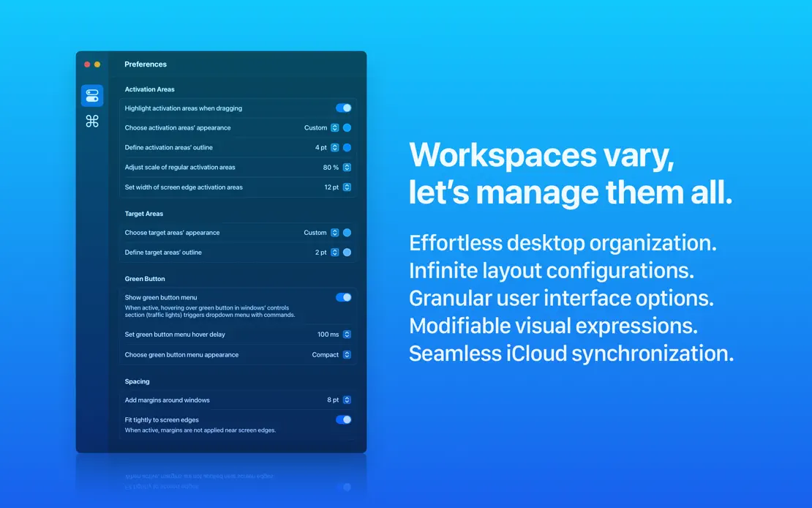Open the general settings sidebar tab
The width and height of the screenshot is (812, 508).
[x=92, y=95]
